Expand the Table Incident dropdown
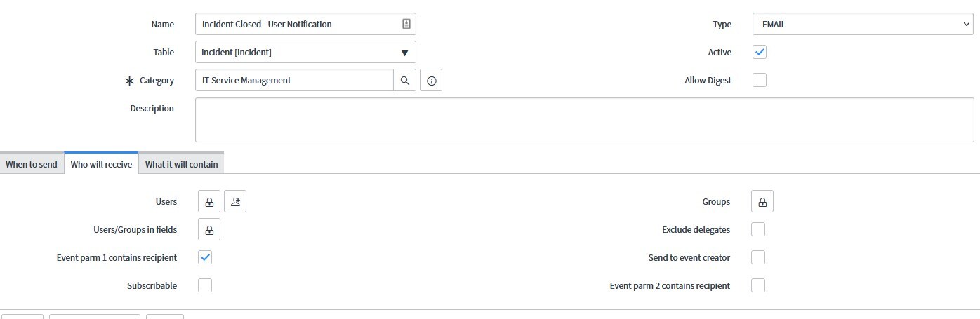The image size is (980, 319). tap(305, 52)
